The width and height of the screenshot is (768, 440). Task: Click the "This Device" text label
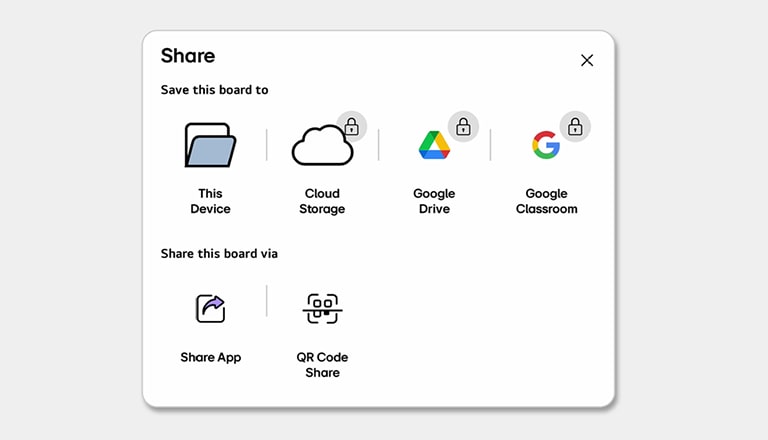tap(210, 201)
